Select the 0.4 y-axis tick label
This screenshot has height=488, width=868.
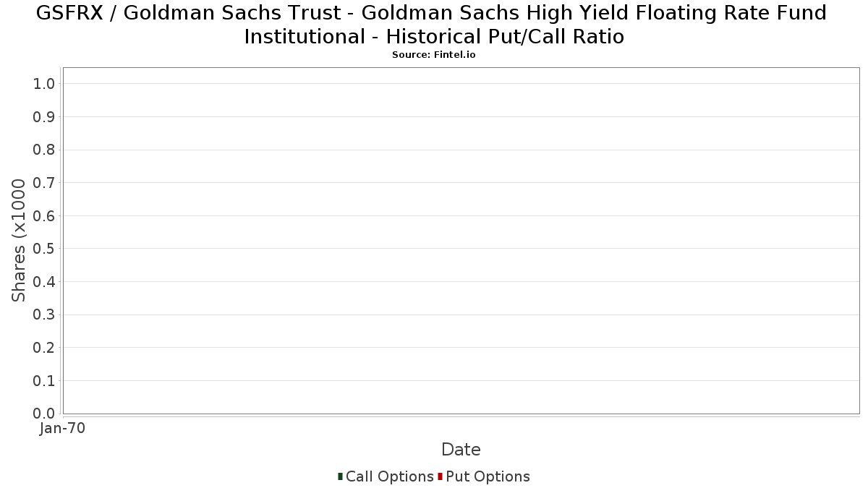pyautogui.click(x=44, y=282)
